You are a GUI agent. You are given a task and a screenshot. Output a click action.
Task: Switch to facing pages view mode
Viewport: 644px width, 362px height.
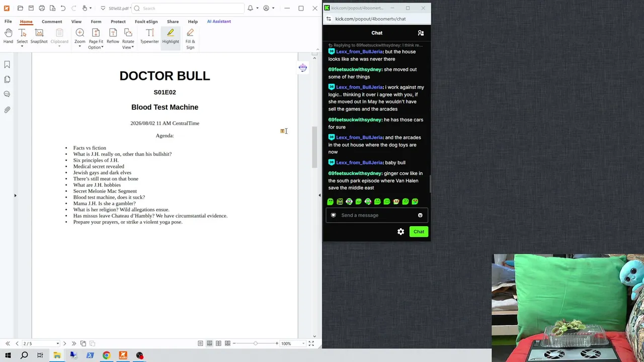218,343
